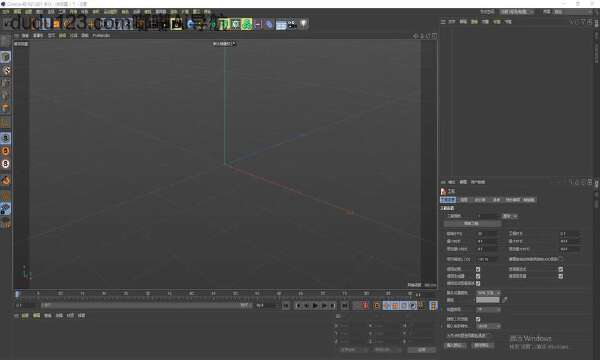Open the View Clipping dropdown
The image size is (600, 360).
click(x=488, y=310)
